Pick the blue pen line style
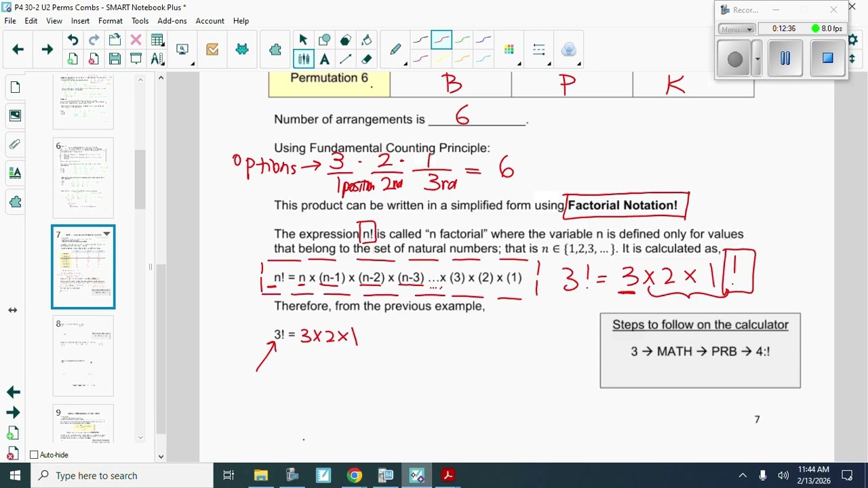The width and height of the screenshot is (868, 488). click(484, 40)
